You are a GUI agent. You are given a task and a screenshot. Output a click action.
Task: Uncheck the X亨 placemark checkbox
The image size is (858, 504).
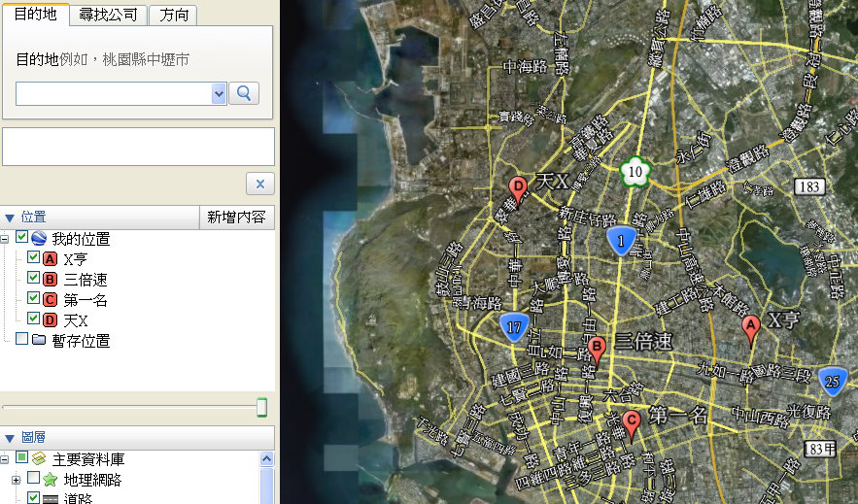(x=33, y=259)
